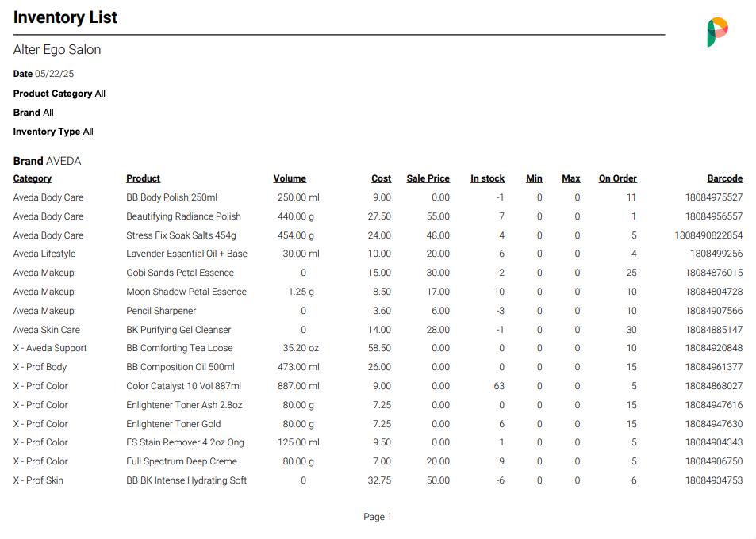Select the Inventory Type All line
This screenshot has height=539, width=756.
[x=53, y=132]
